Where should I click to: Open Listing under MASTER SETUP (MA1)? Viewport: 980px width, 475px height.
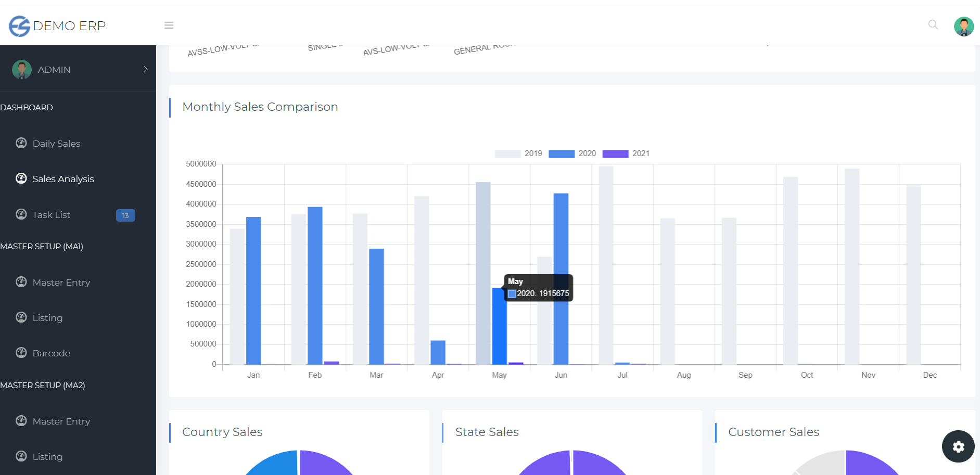(47, 318)
